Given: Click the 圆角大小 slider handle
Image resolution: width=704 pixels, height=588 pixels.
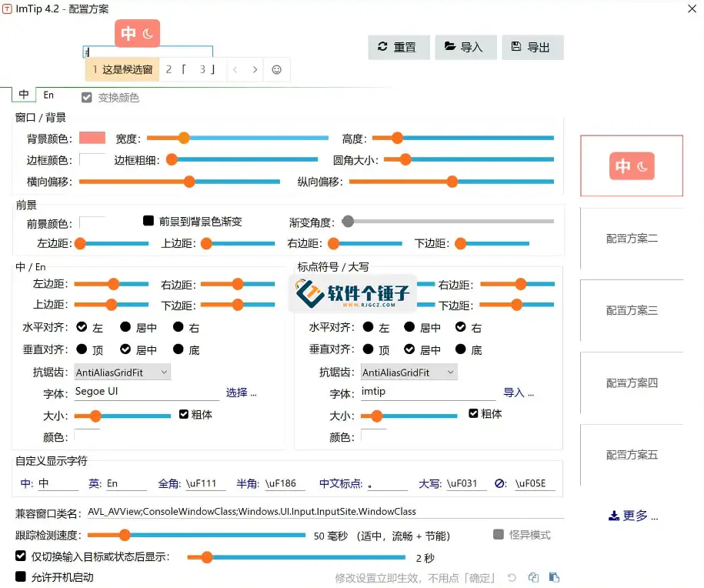Looking at the screenshot, I should 405,159.
